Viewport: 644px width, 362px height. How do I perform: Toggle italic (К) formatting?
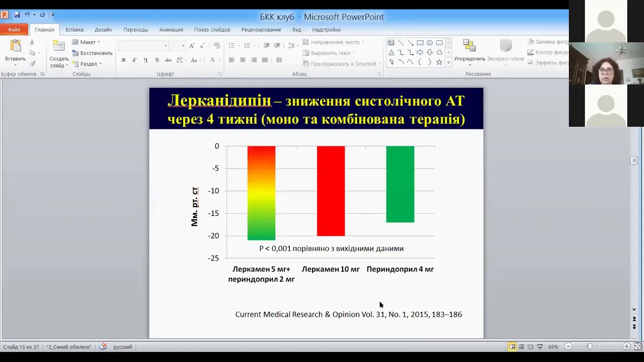134,60
